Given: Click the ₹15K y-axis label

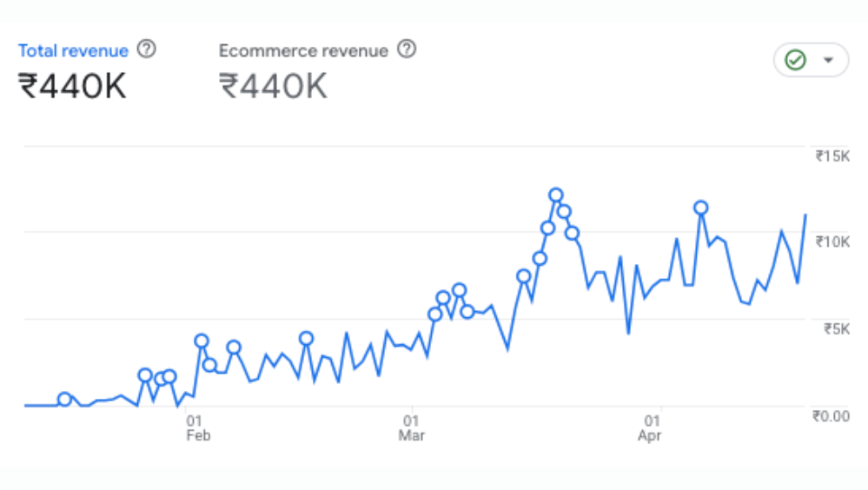Looking at the screenshot, I should click(832, 156).
